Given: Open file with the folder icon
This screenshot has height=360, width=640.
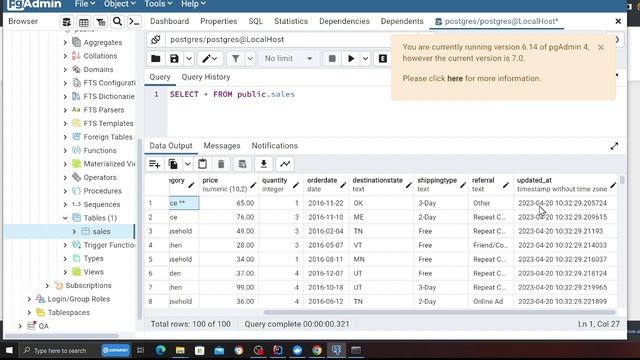Looking at the screenshot, I should point(156,58).
